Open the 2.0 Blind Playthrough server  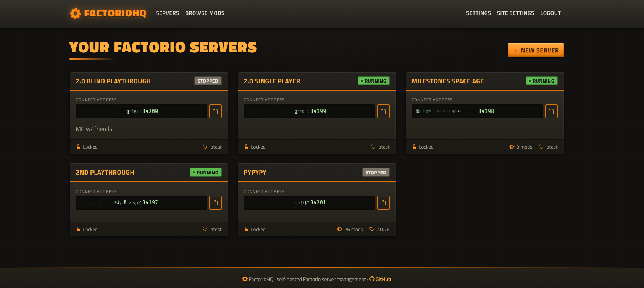(x=113, y=81)
